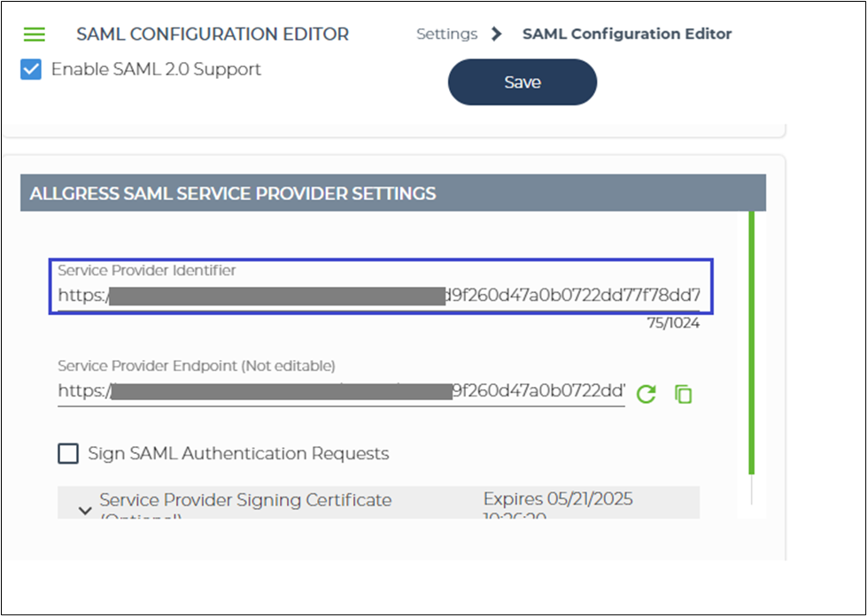Tick Sign SAML Authentication Requests checkbox
The width and height of the screenshot is (867, 616).
68,454
